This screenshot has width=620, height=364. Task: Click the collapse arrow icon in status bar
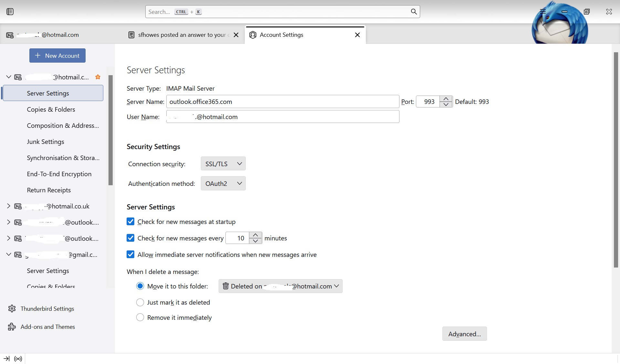[x=6, y=359]
